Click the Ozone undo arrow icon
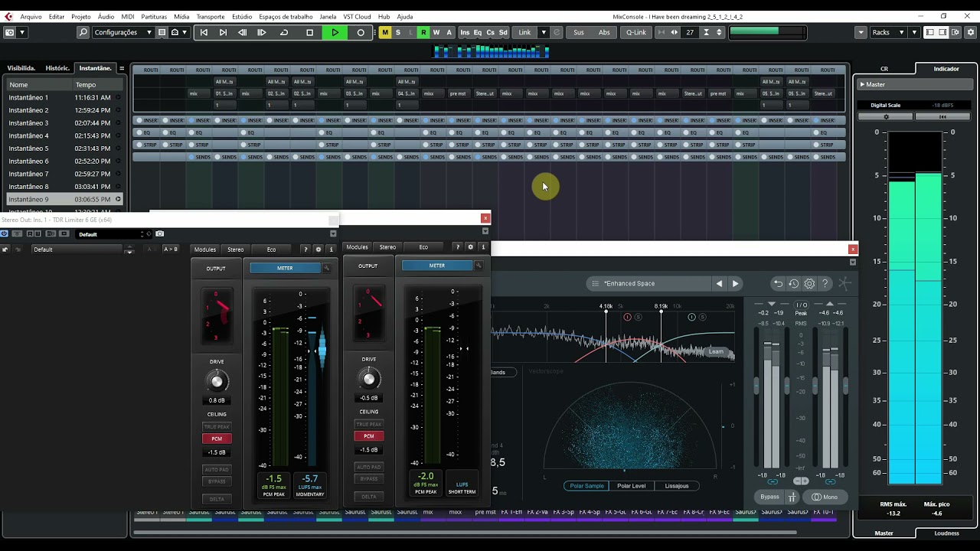Viewport: 980px width, 551px height. tap(778, 284)
